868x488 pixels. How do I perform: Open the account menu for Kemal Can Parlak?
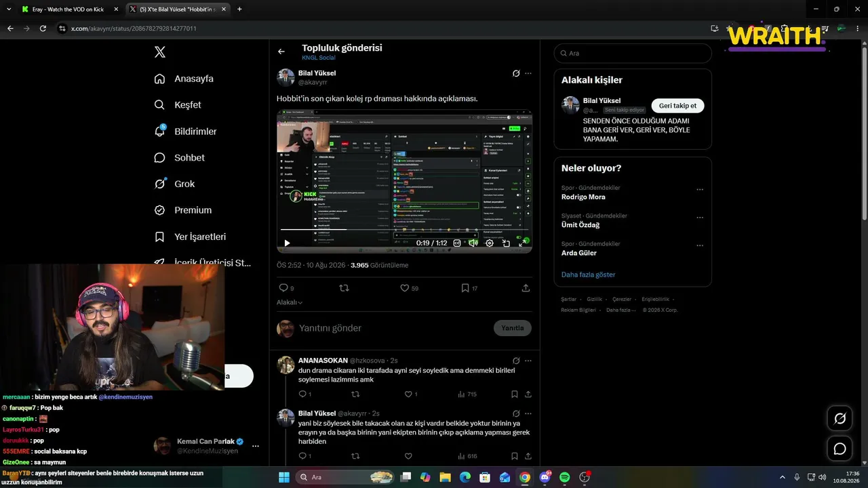(256, 446)
